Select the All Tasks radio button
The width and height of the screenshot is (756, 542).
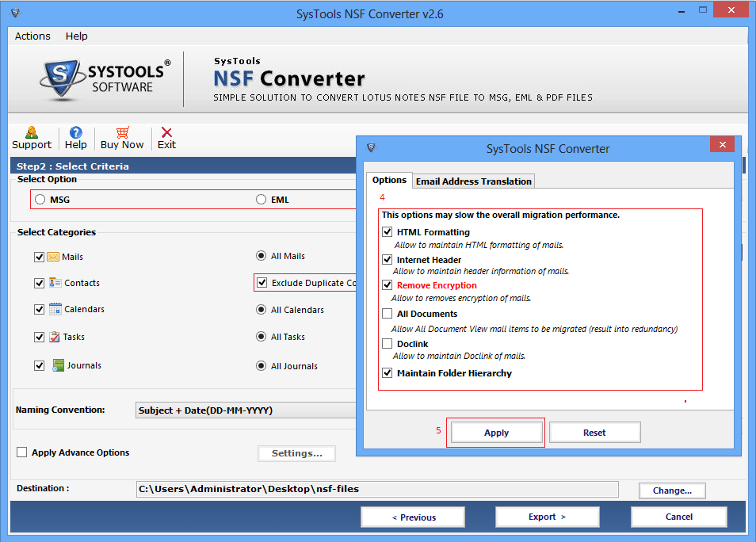tap(261, 337)
